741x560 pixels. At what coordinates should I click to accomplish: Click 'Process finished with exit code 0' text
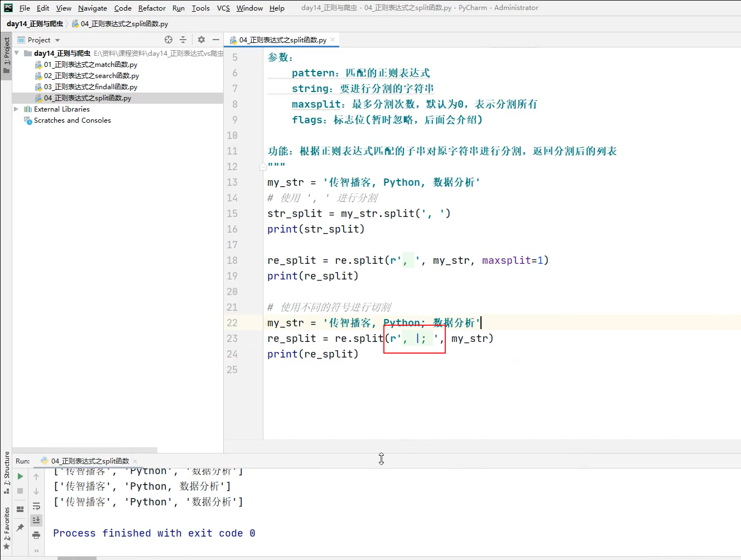pyautogui.click(x=154, y=533)
